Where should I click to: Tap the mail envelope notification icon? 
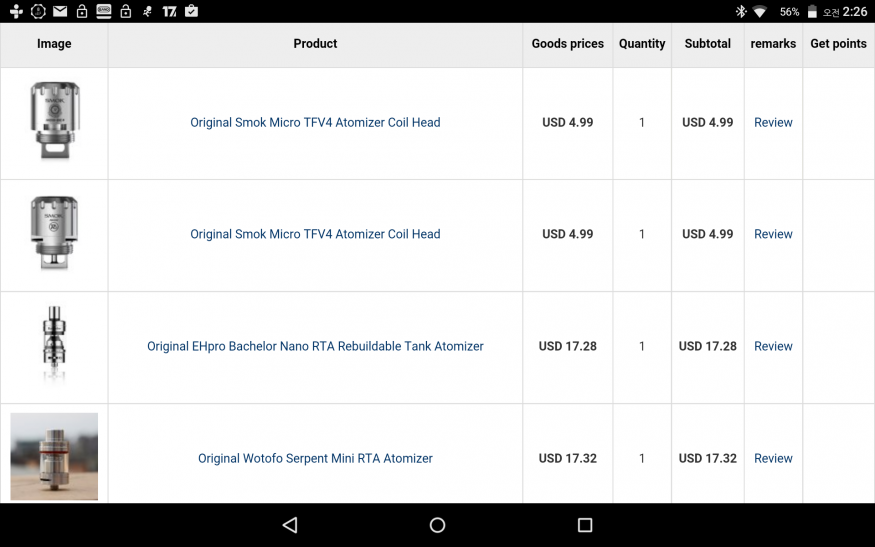tap(60, 12)
